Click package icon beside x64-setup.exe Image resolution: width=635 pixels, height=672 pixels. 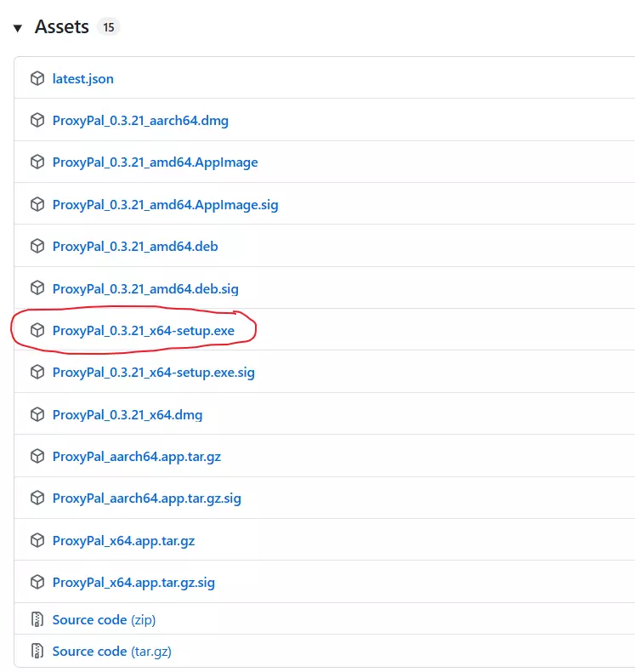pyautogui.click(x=37, y=330)
